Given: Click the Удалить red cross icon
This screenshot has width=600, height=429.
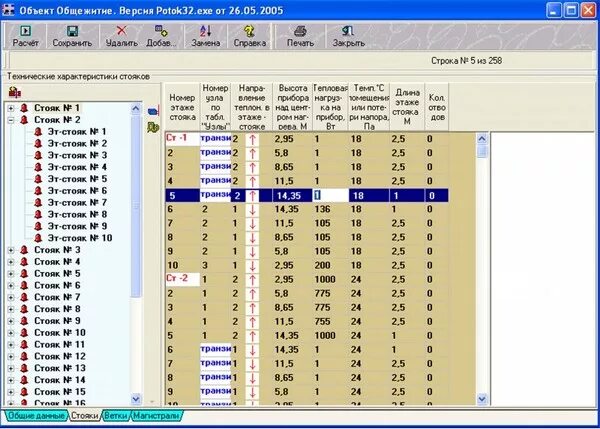Looking at the screenshot, I should coord(121,31).
